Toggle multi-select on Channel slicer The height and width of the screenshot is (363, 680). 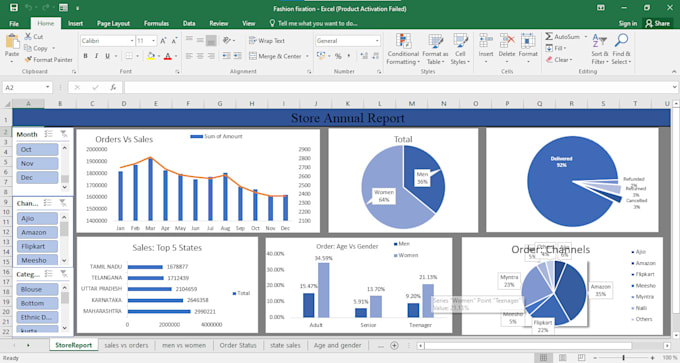[x=48, y=203]
